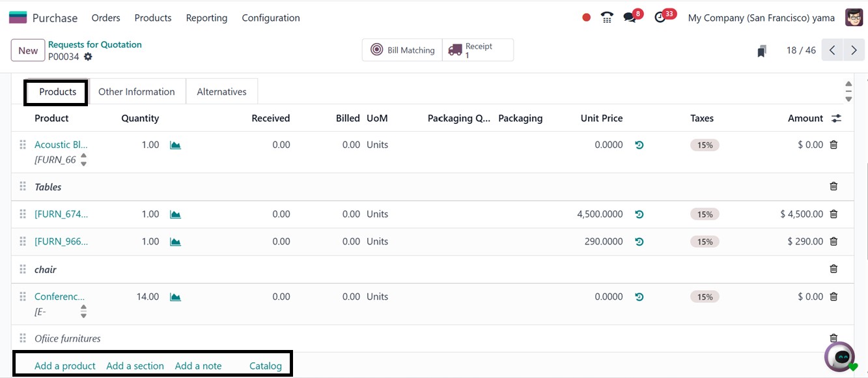Click the Catalog link
This screenshot has width=868, height=378.
click(266, 366)
